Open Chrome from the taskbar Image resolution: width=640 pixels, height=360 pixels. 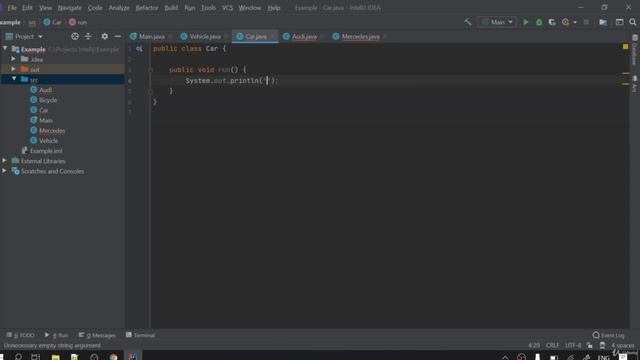pyautogui.click(x=113, y=357)
